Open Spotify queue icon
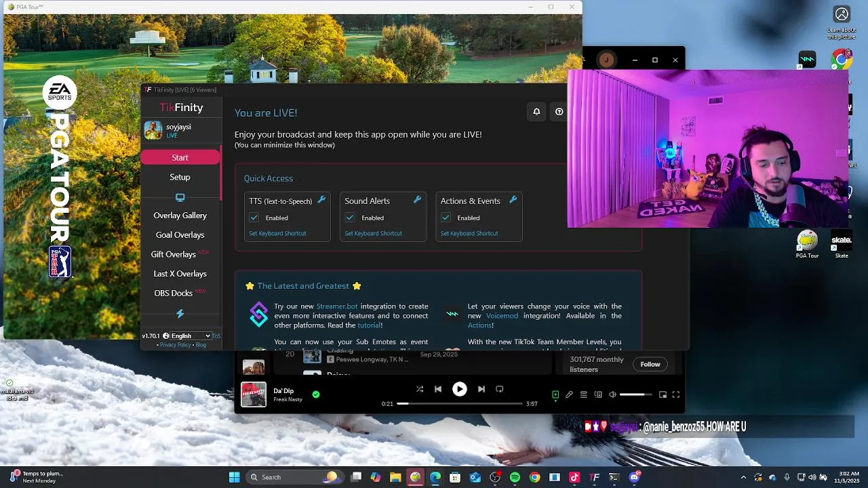The height and width of the screenshot is (488, 868). coord(584,394)
